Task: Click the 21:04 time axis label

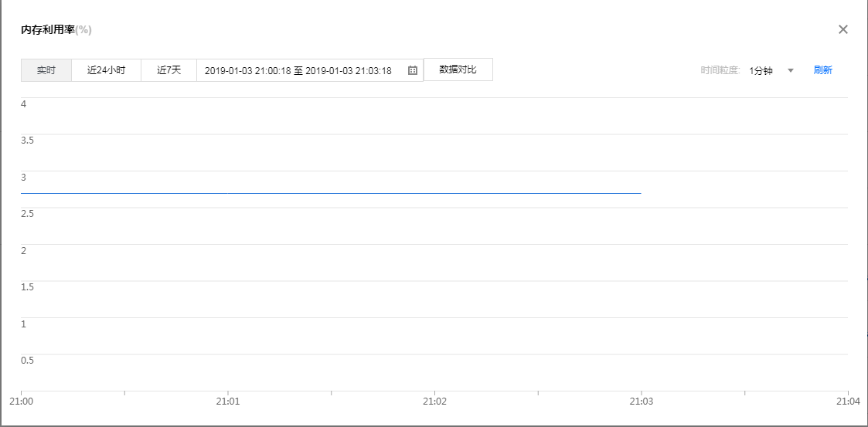Action: click(848, 402)
